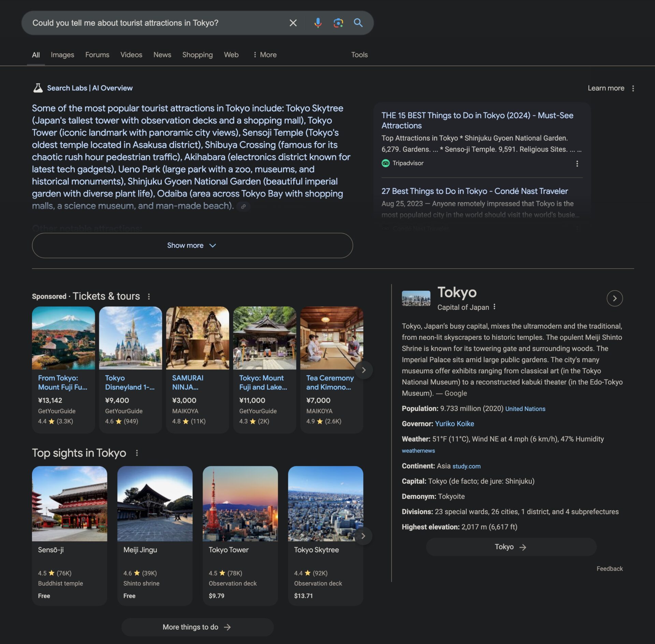Open three-dot menu for the Tripadvisor result
The width and height of the screenshot is (655, 644).
click(577, 164)
